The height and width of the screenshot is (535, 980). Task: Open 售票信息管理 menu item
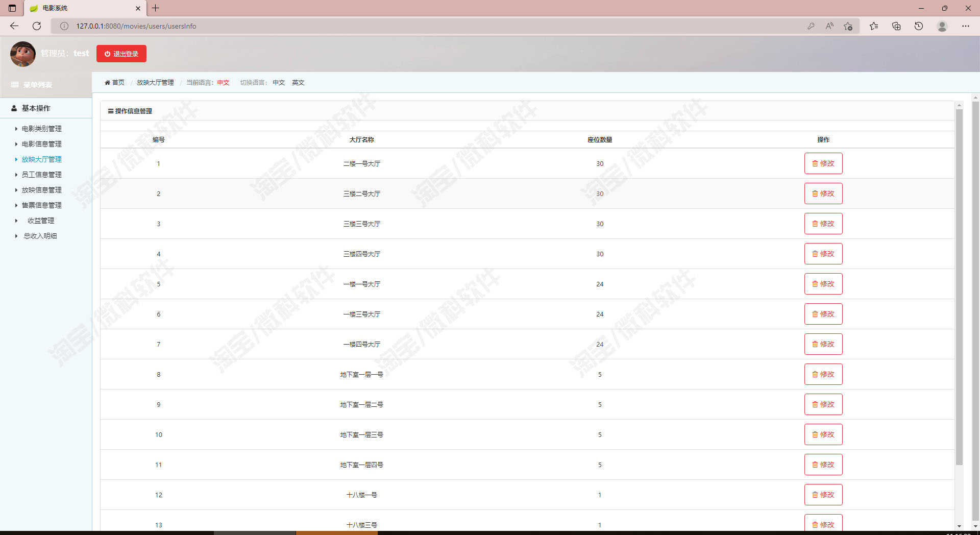[x=41, y=205]
